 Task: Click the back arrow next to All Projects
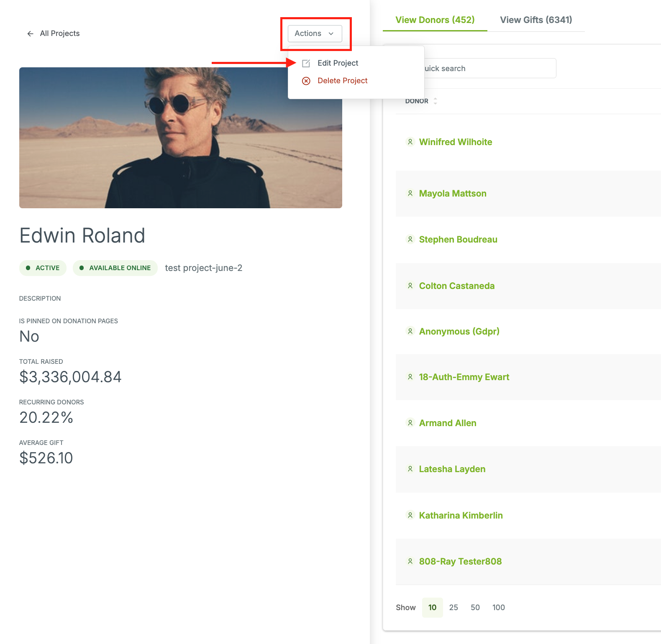click(x=30, y=33)
